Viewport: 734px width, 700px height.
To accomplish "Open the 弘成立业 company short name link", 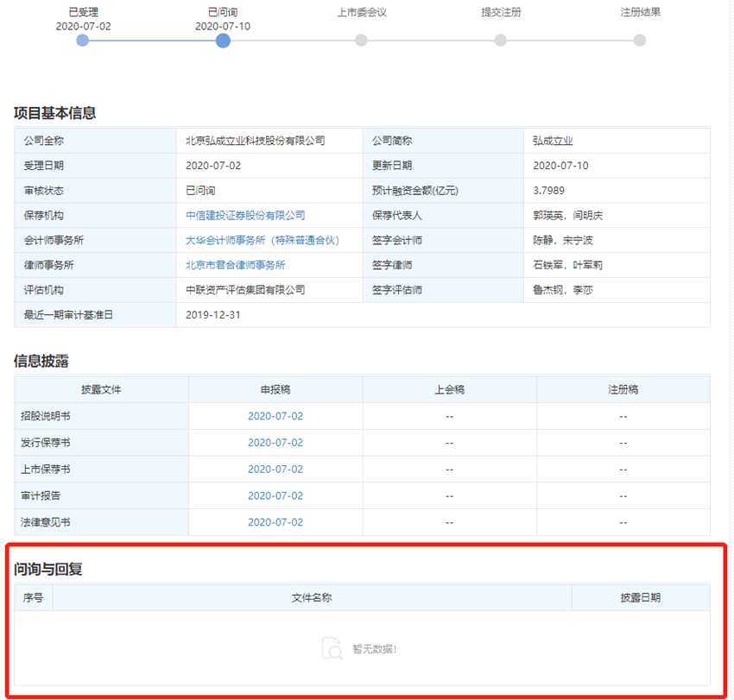I will [x=553, y=141].
